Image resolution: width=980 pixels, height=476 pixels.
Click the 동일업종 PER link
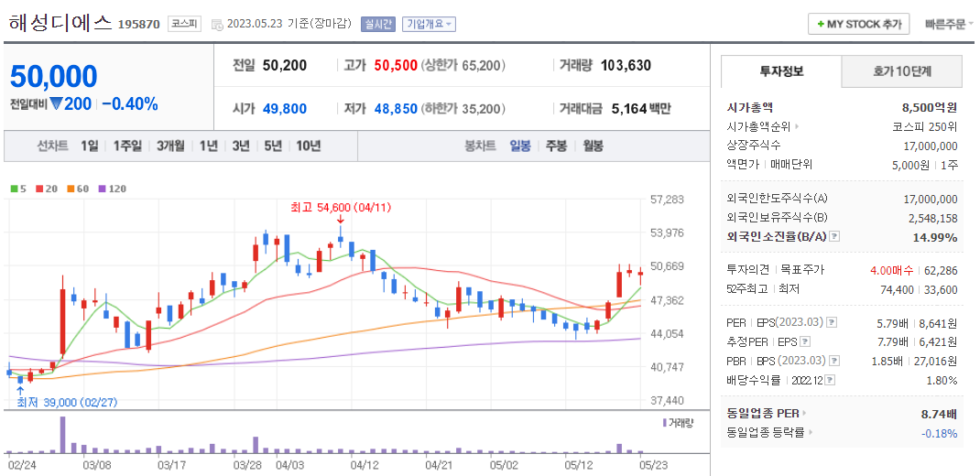point(764,413)
